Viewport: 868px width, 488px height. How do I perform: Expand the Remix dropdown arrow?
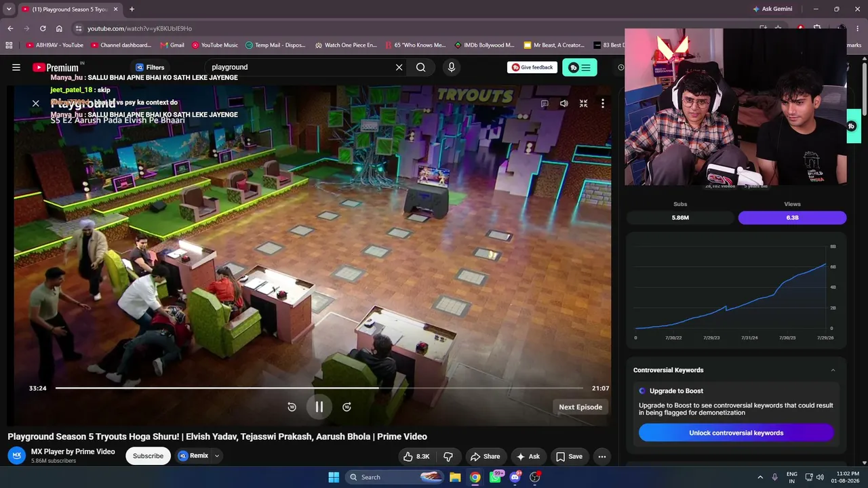click(217, 456)
